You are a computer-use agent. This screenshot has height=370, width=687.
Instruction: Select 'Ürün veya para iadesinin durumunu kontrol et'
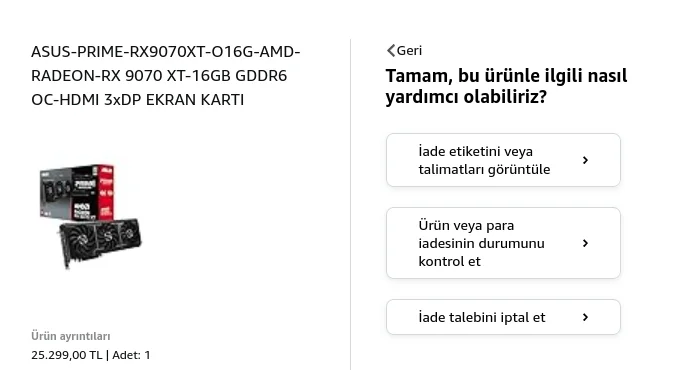pos(503,243)
